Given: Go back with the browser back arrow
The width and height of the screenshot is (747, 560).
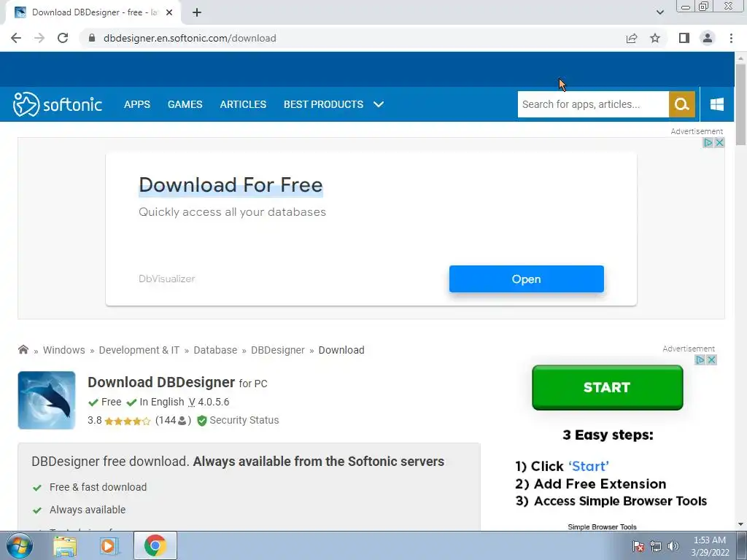Looking at the screenshot, I should [x=16, y=38].
